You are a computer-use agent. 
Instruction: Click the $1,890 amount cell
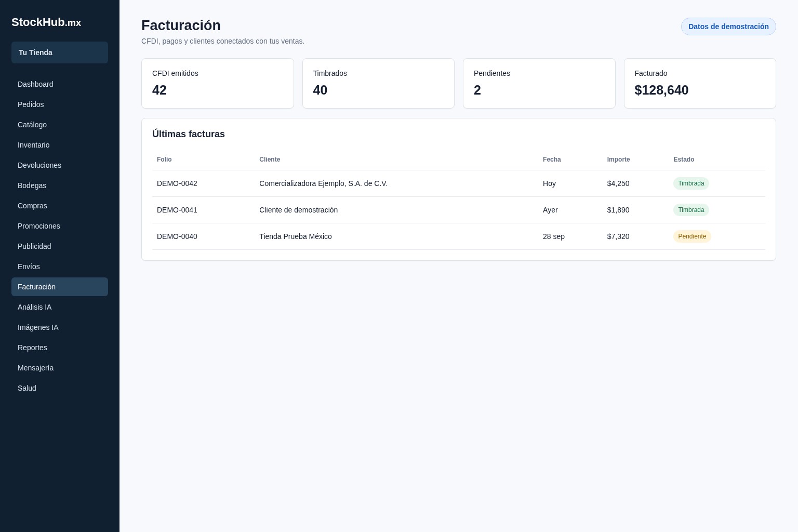(x=618, y=210)
